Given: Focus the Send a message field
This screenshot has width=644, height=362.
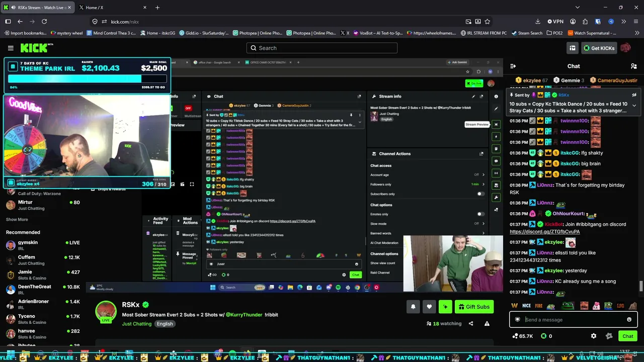Looking at the screenshot, I should (x=574, y=319).
